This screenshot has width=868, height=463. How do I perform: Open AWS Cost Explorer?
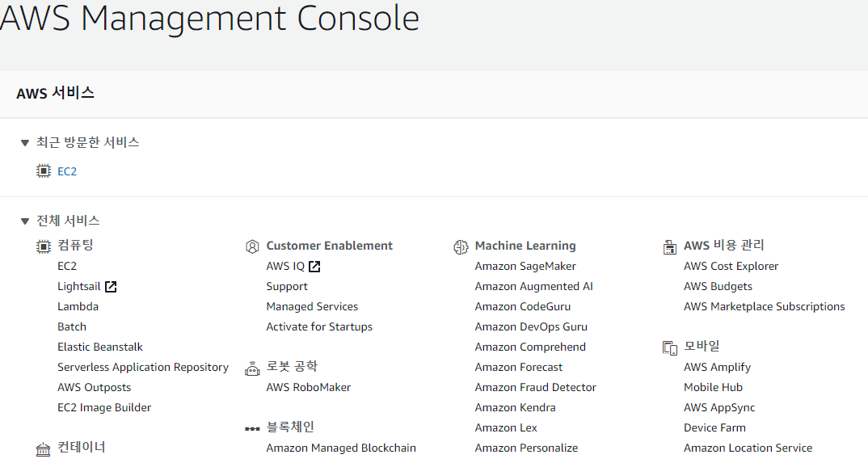tap(731, 266)
